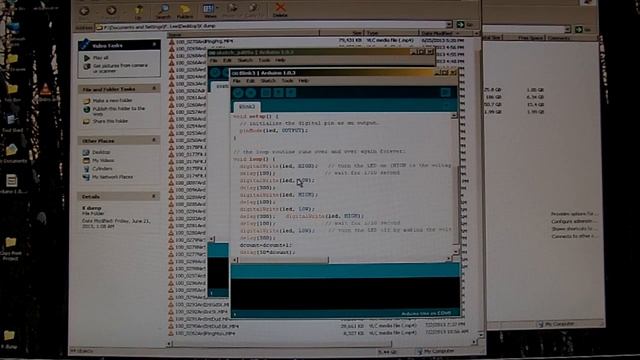Viewport: 640px width, 360px height.
Task: Click the vertical scrollbar of the Blink3 code editor
Action: (455, 184)
